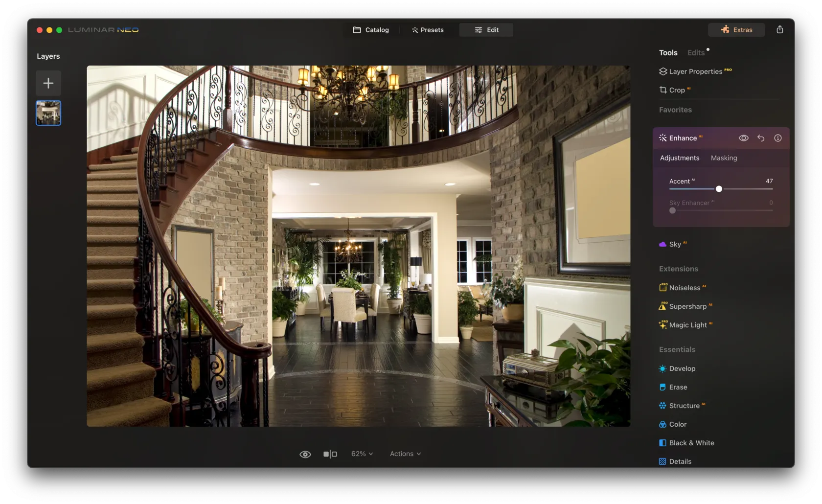Open Enhance tool info icon
The width and height of the screenshot is (822, 504).
777,138
